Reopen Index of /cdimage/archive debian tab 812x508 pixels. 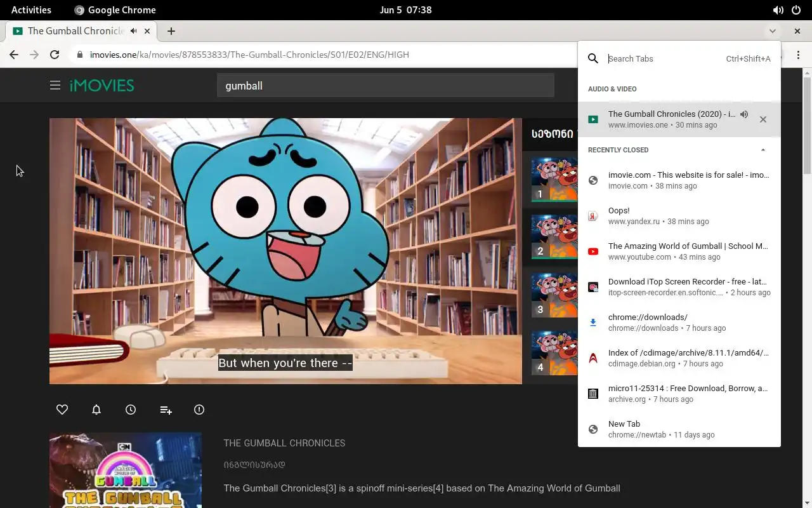679,358
